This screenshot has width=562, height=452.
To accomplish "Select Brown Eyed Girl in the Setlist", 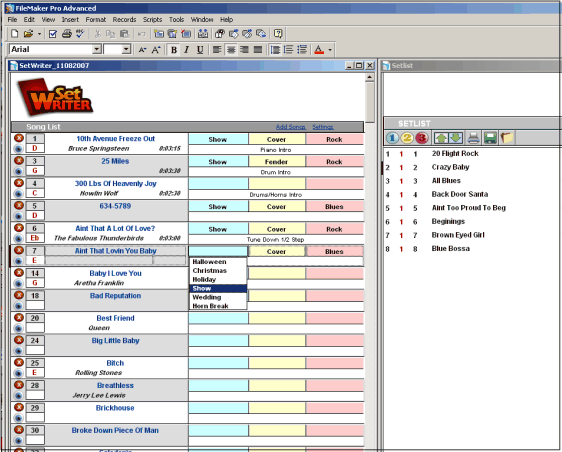I will coord(458,235).
